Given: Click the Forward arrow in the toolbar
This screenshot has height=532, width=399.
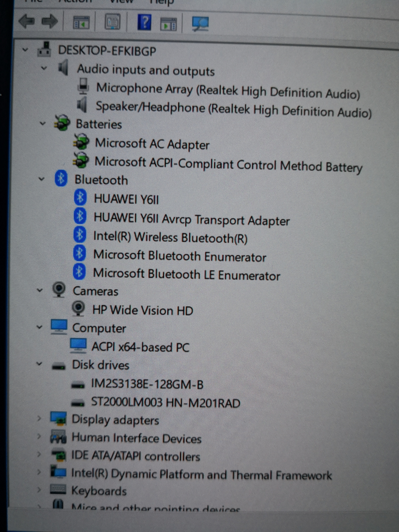Looking at the screenshot, I should pyautogui.click(x=50, y=21).
